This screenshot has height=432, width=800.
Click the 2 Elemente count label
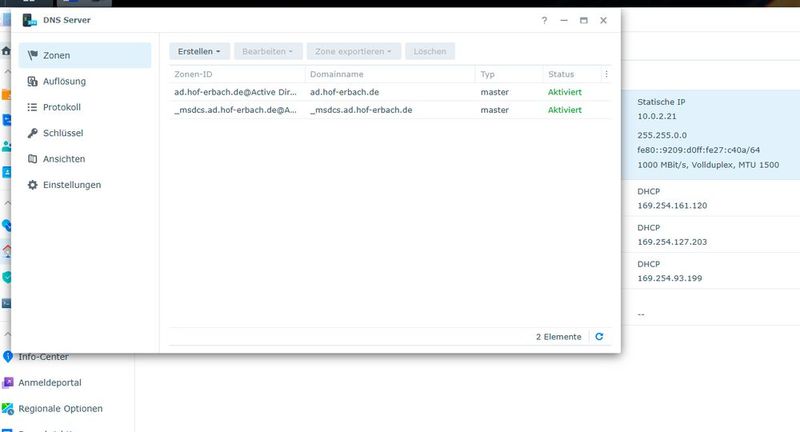point(559,337)
